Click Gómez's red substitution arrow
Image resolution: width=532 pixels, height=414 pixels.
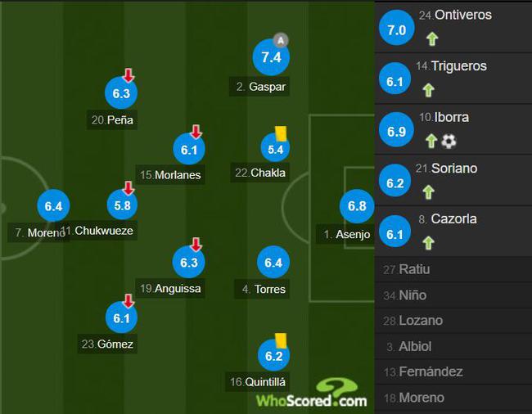coord(128,301)
